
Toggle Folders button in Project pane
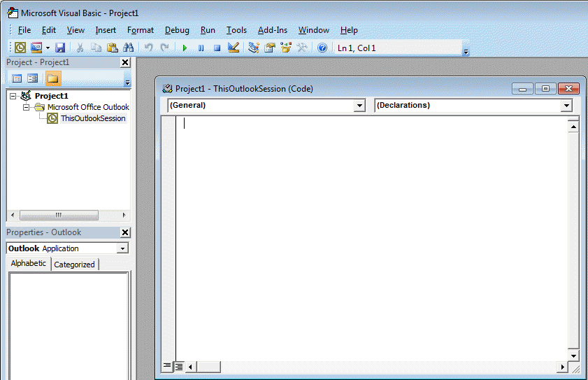coord(53,78)
